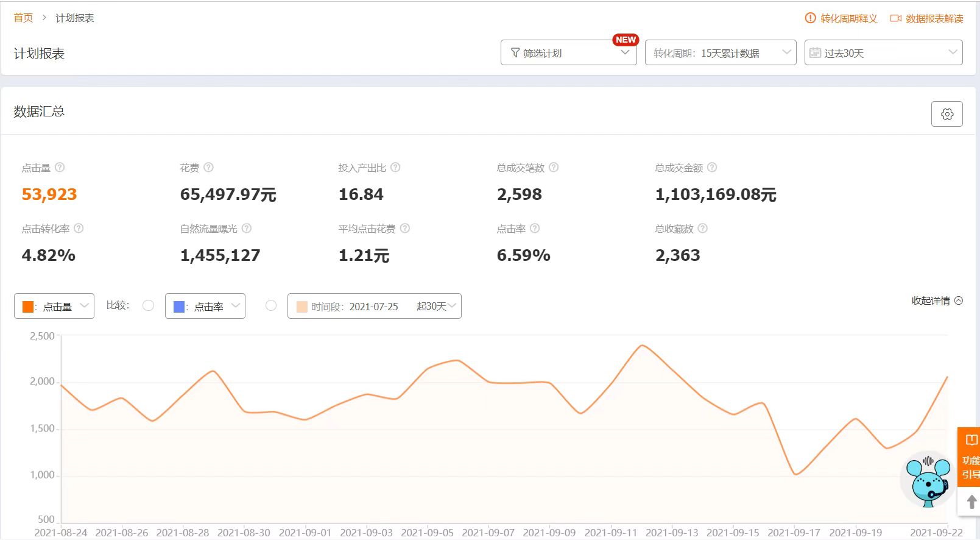Screen dimensions: 980x540
Task: Open the 点击量 metric dropdown
Action: 54,306
